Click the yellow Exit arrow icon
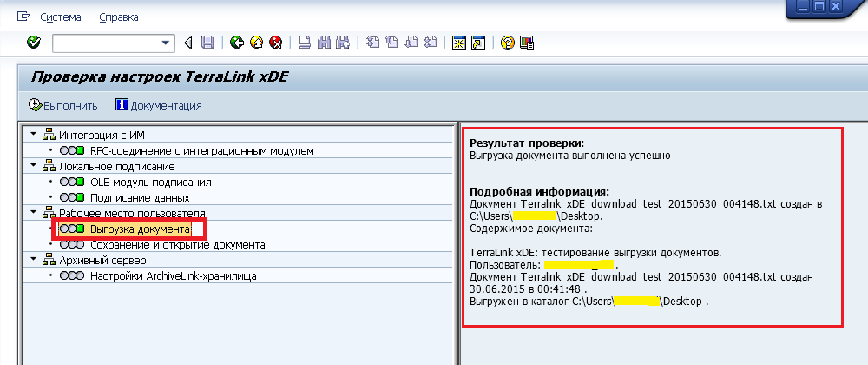Viewport: 868px width, 365px height. 256,43
